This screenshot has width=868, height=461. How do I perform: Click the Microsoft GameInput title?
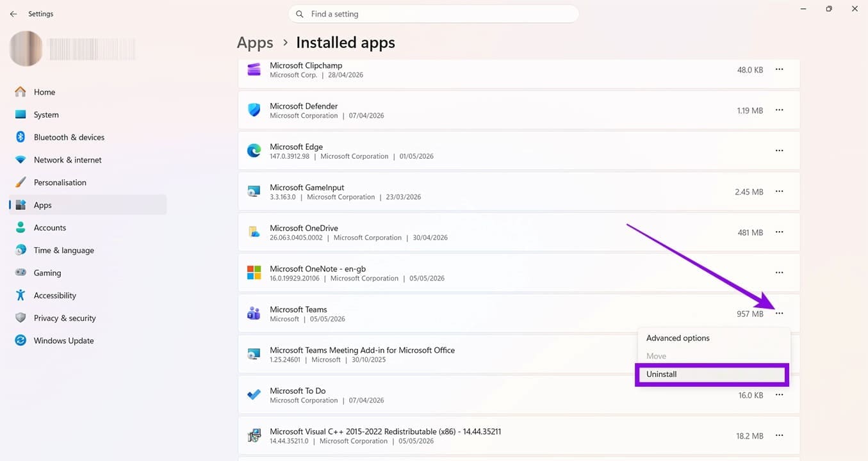(307, 188)
